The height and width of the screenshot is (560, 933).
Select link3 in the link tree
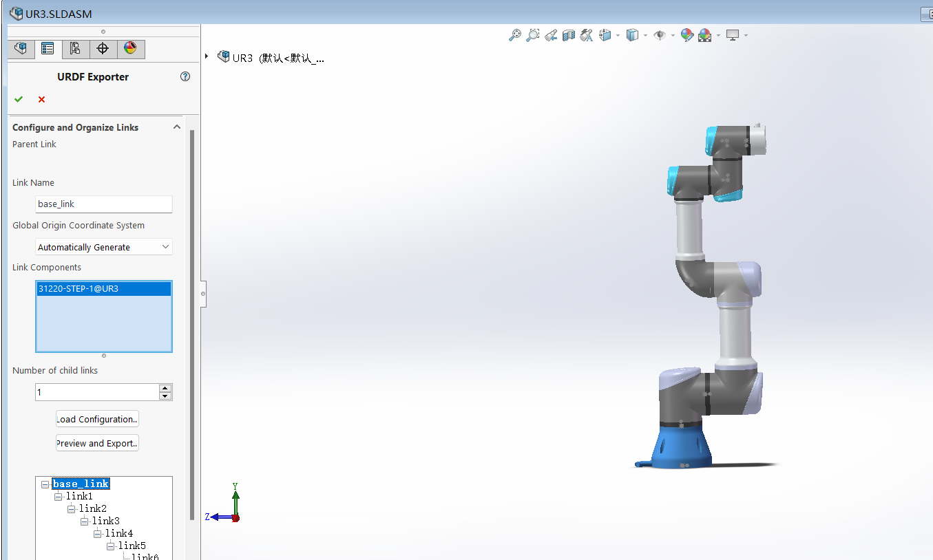[105, 521]
